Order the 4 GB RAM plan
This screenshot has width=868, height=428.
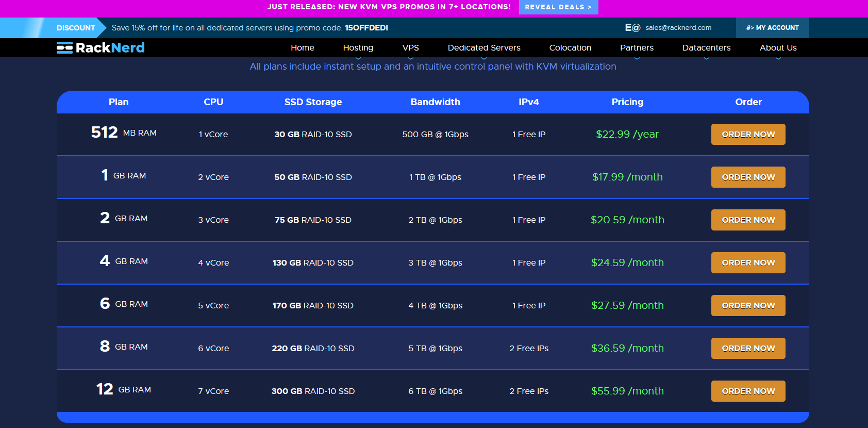pyautogui.click(x=748, y=263)
